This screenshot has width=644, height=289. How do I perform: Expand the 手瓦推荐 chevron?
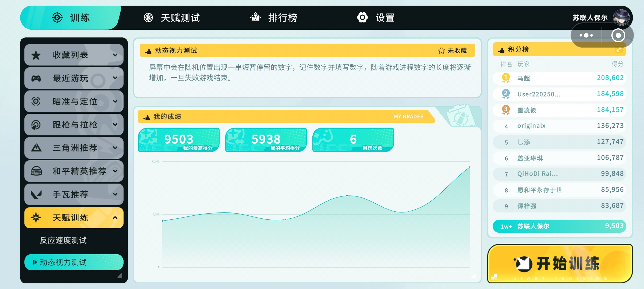(x=115, y=194)
